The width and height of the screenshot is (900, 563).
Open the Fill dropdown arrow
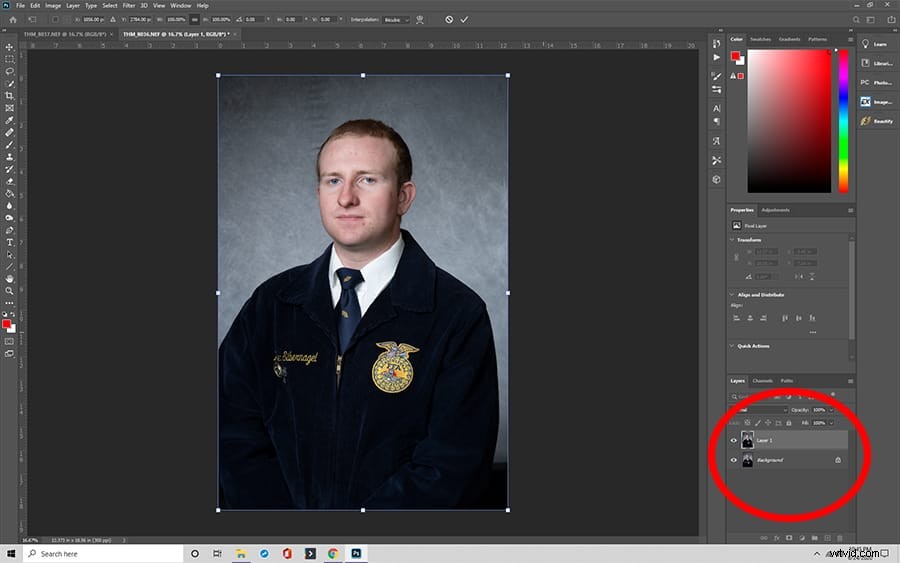pos(831,423)
